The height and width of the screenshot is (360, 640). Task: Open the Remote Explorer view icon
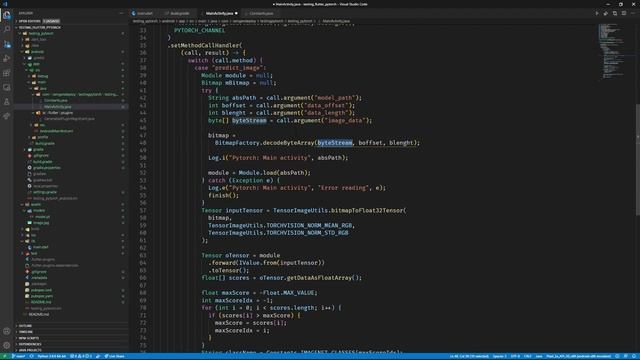pyautogui.click(x=7, y=87)
